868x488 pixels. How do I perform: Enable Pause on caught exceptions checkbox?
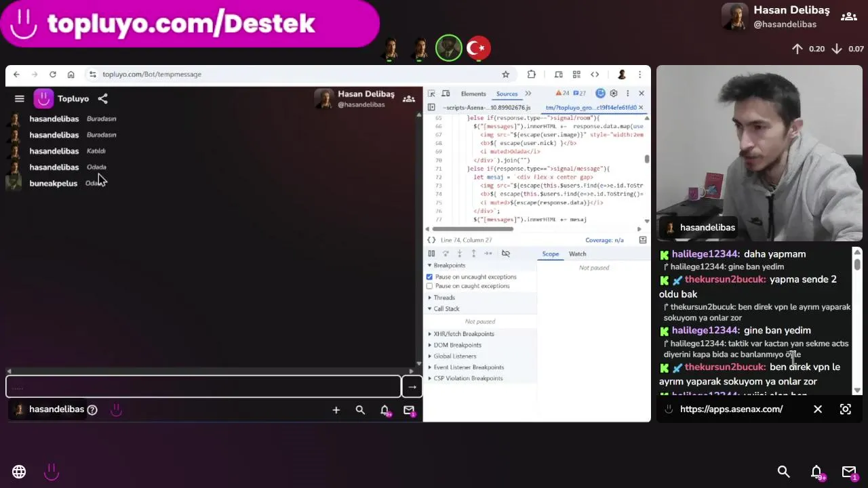[429, 286]
